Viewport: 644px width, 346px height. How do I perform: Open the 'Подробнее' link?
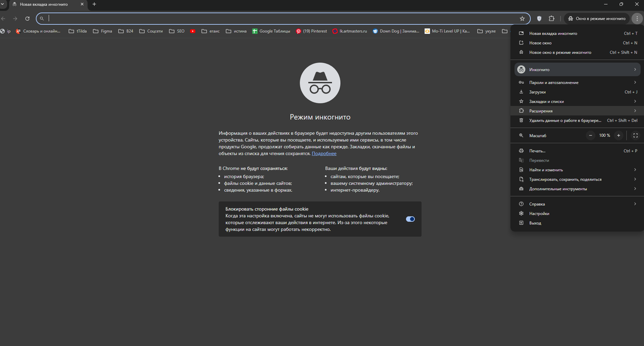(x=324, y=154)
